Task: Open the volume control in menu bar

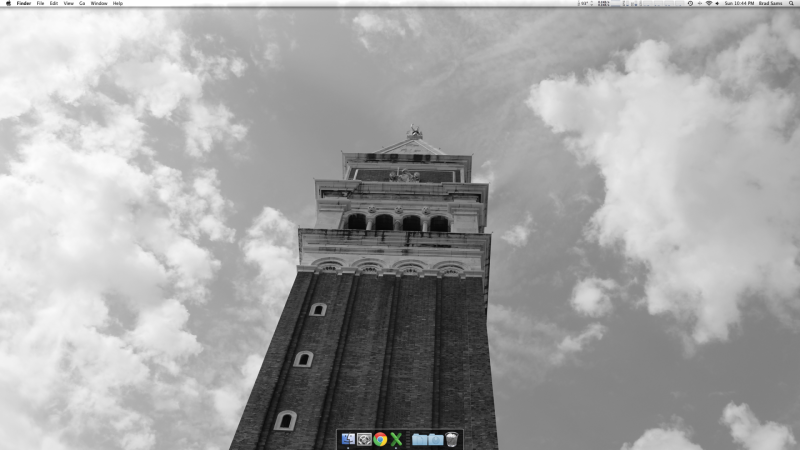Action: pyautogui.click(x=717, y=3)
